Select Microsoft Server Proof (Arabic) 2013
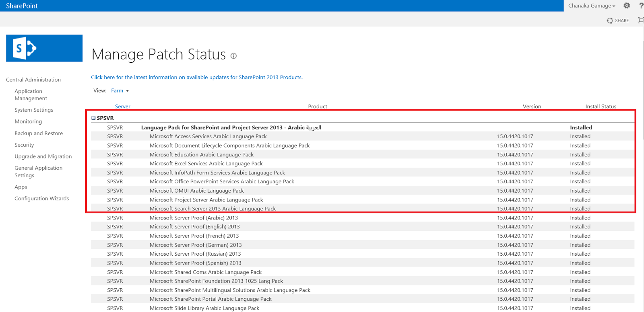Image resolution: width=644 pixels, height=312 pixels. point(363,218)
